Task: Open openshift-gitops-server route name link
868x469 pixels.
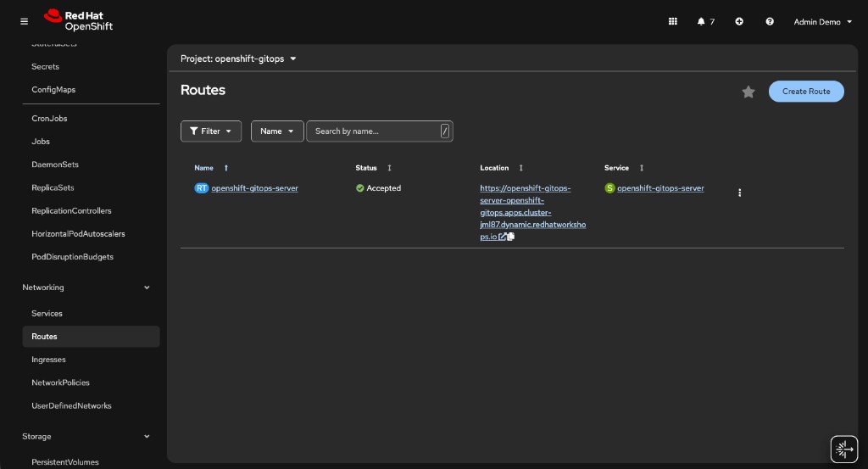Action: (x=254, y=188)
